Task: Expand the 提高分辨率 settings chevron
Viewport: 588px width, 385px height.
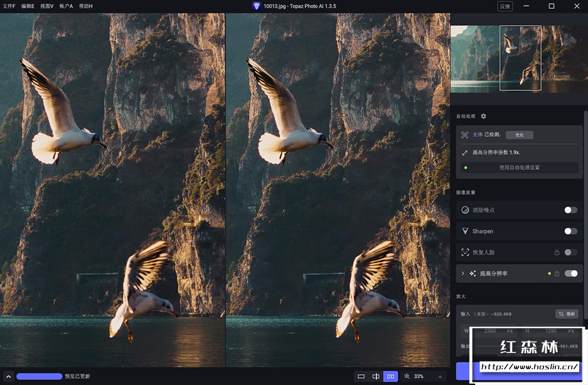Action: point(463,273)
